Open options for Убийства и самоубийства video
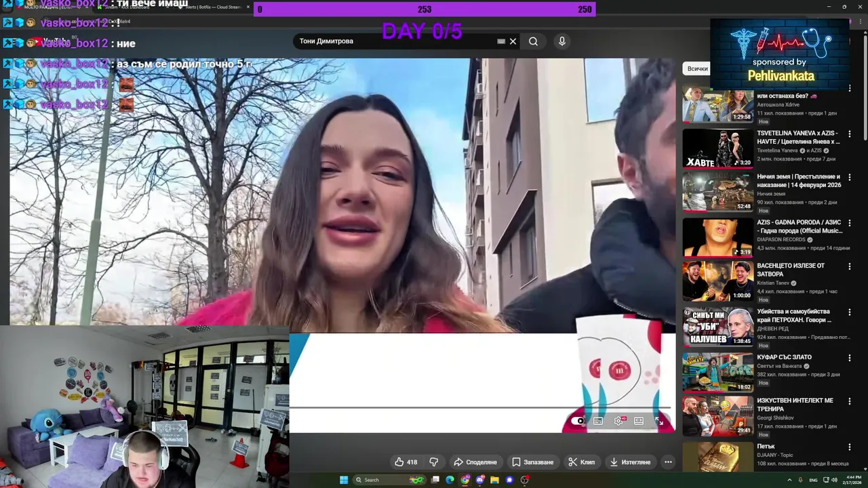 point(849,312)
